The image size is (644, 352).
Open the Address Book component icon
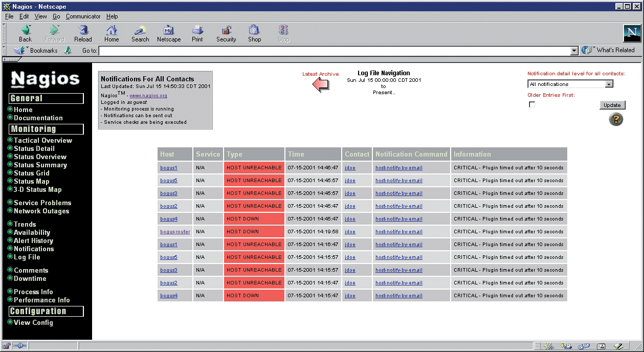coord(602,346)
